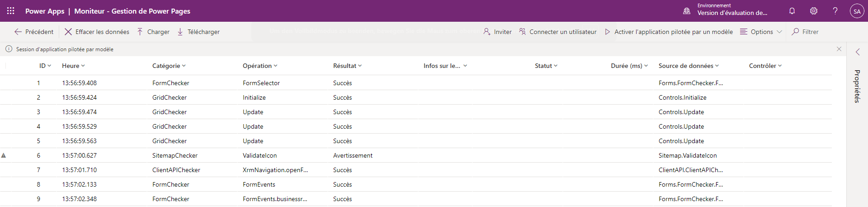Click the FormEvents operation in row 8
The width and height of the screenshot is (868, 207).
click(259, 184)
